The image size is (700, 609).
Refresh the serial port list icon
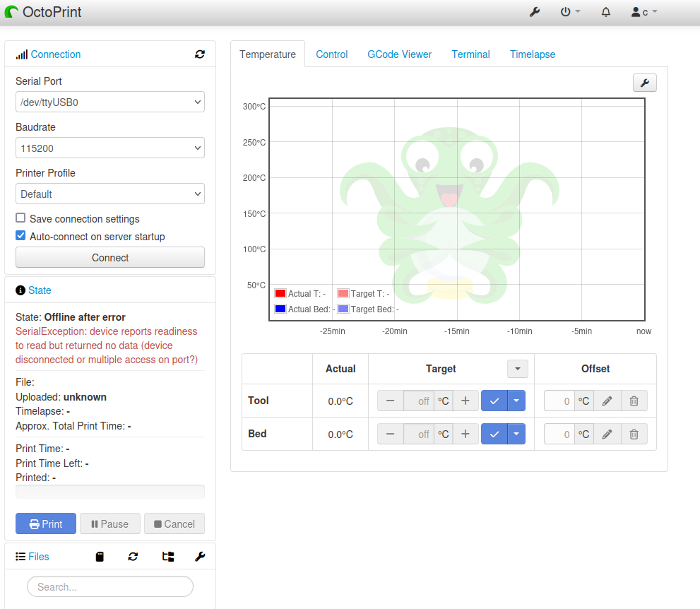[200, 54]
